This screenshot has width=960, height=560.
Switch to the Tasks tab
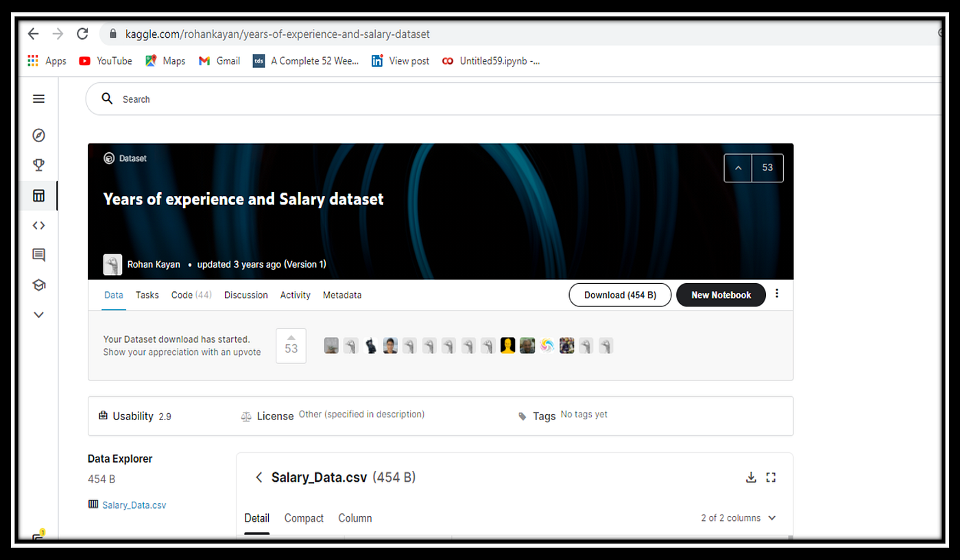click(x=147, y=295)
